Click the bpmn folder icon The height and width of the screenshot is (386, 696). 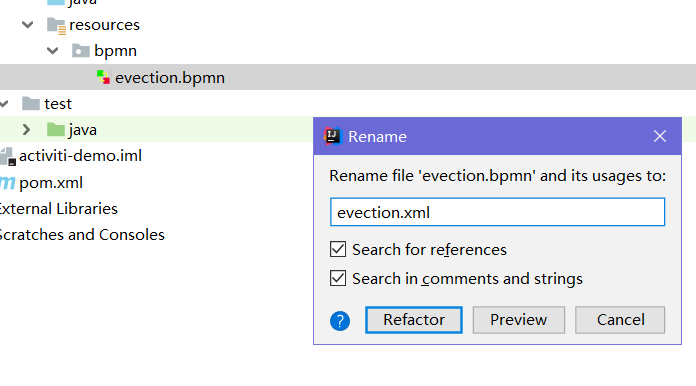coord(81,51)
